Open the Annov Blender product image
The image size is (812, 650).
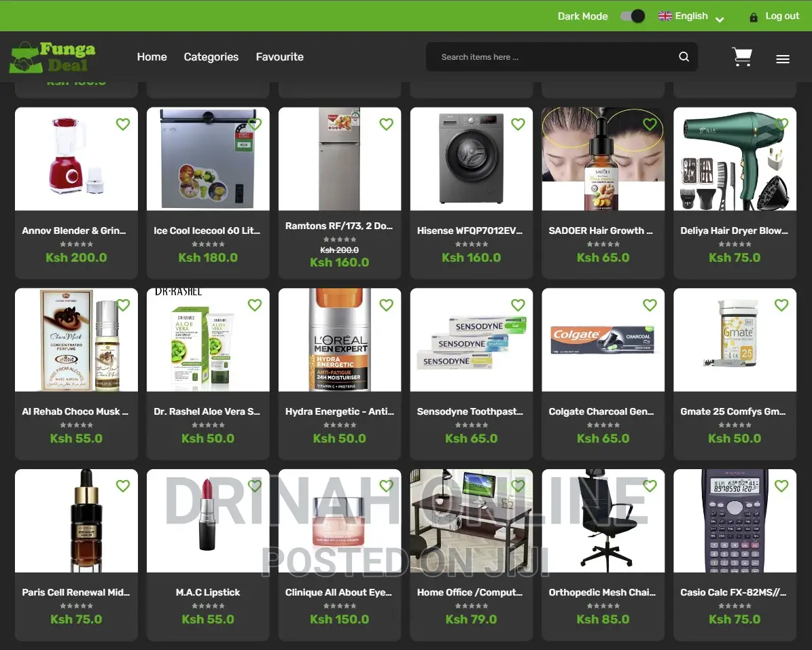pyautogui.click(x=76, y=158)
